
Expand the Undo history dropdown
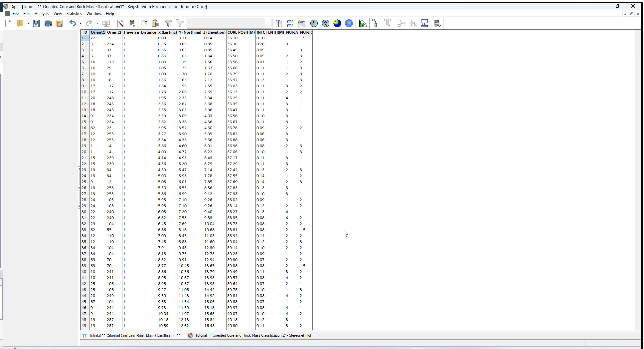(x=80, y=23)
